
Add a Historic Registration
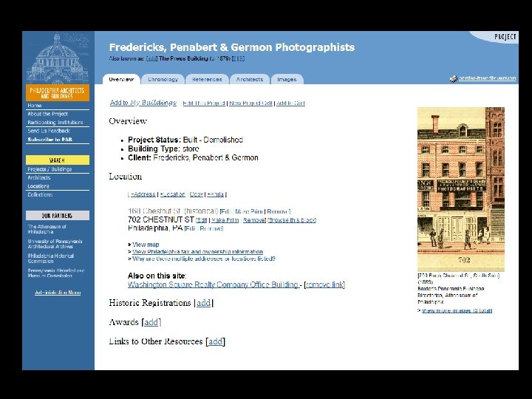coord(204,303)
